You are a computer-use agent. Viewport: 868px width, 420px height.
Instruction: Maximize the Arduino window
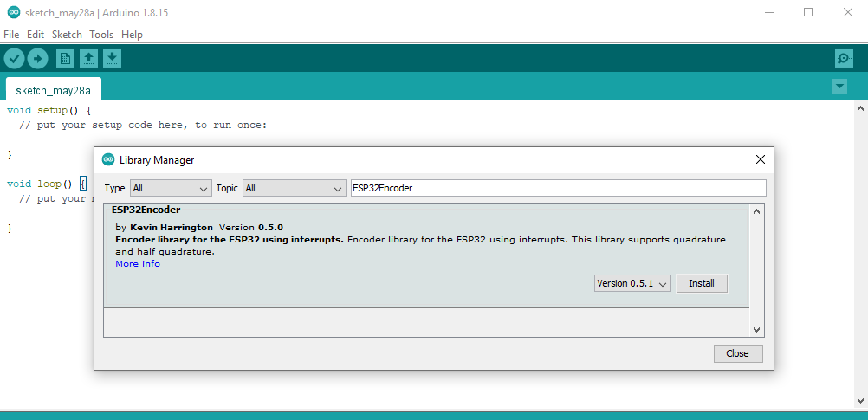808,12
